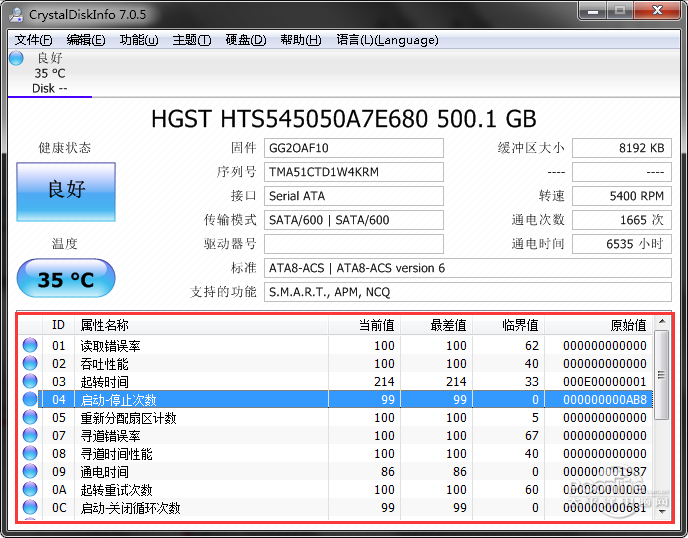
Task: Click raw value 000E00000001
Action: coord(605,382)
